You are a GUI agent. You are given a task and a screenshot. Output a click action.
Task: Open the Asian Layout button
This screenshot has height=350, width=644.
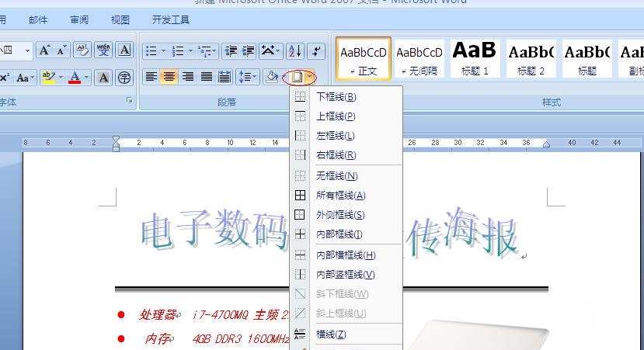coord(270,51)
